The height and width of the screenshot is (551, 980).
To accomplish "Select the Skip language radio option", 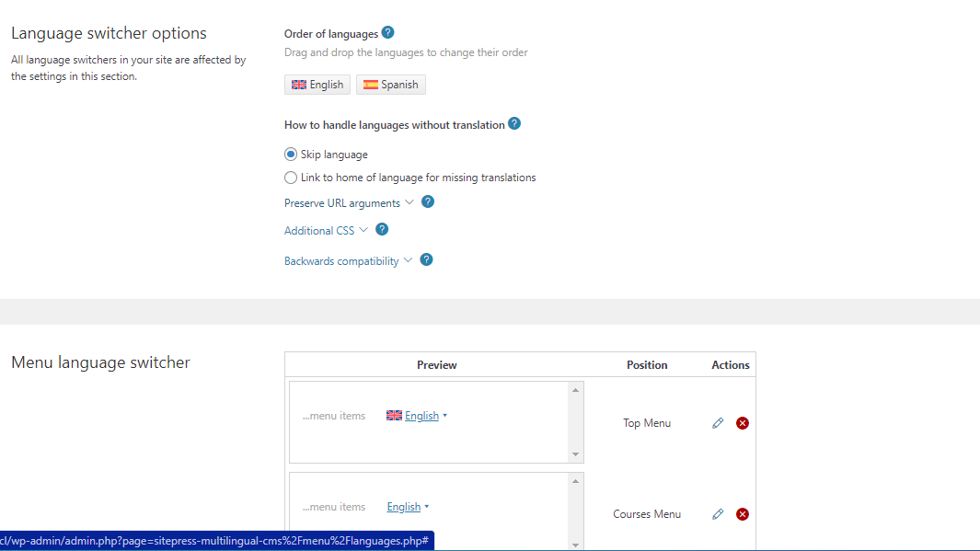I will click(291, 155).
